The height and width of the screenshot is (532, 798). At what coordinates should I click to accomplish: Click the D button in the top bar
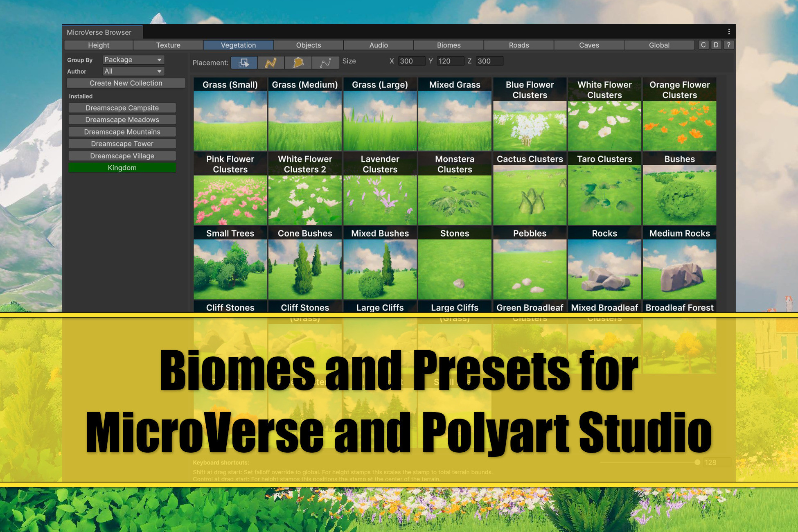pos(716,45)
